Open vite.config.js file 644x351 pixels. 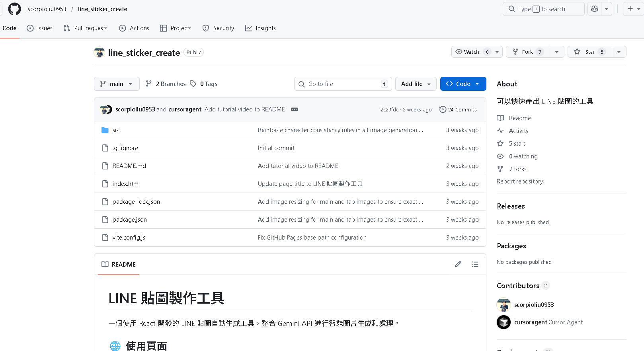pyautogui.click(x=129, y=238)
